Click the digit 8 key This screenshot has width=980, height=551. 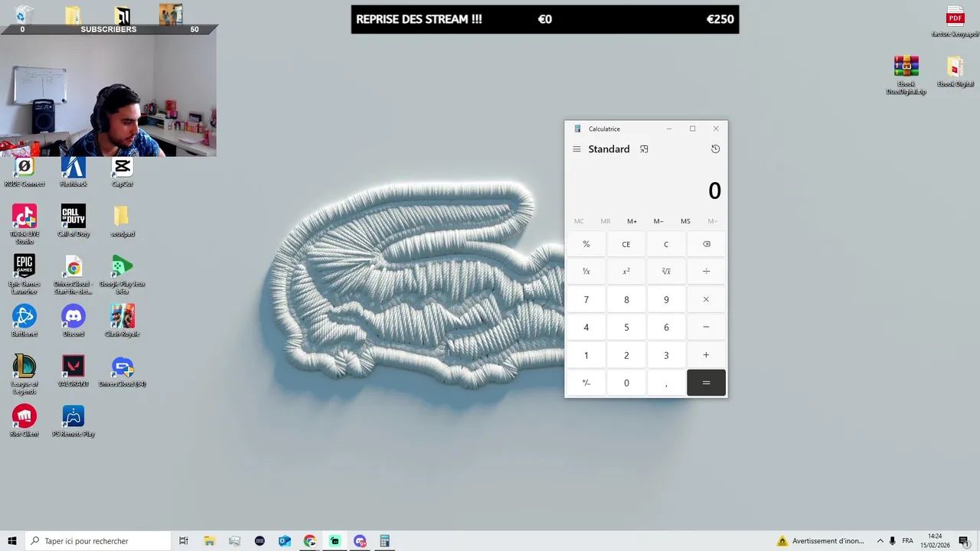[626, 299]
